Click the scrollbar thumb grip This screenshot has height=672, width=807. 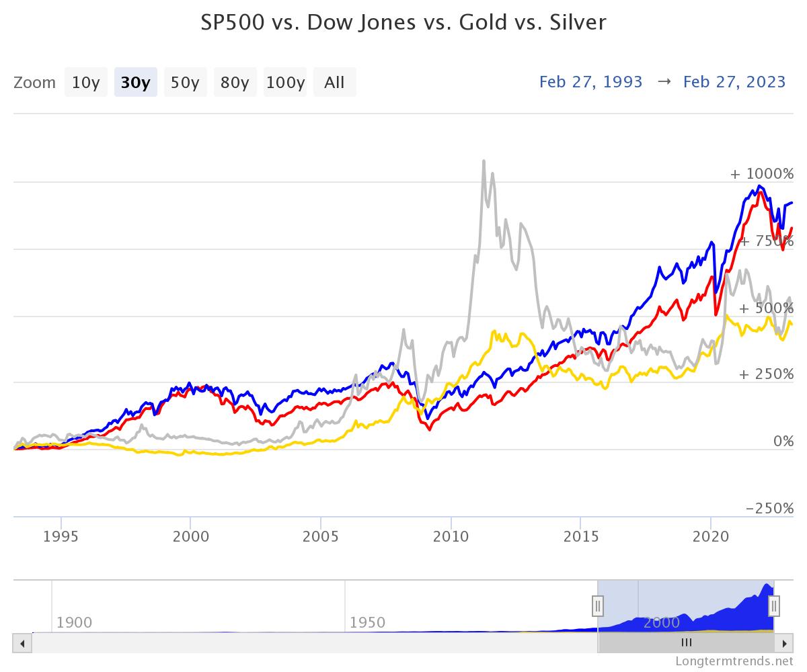click(686, 642)
